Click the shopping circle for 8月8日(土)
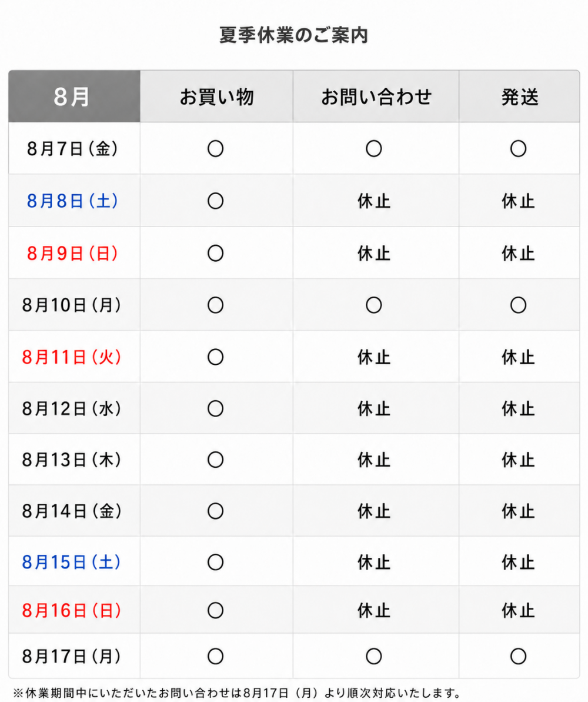The width and height of the screenshot is (588, 702). pyautogui.click(x=215, y=201)
